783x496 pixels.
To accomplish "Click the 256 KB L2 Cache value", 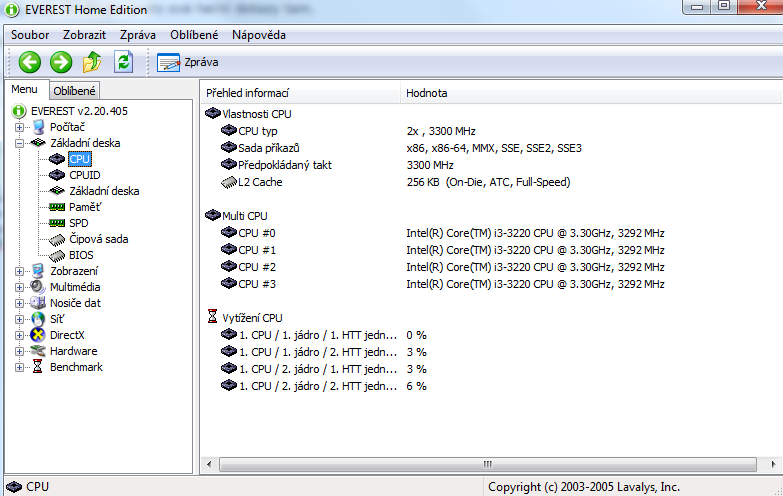I will click(x=488, y=182).
